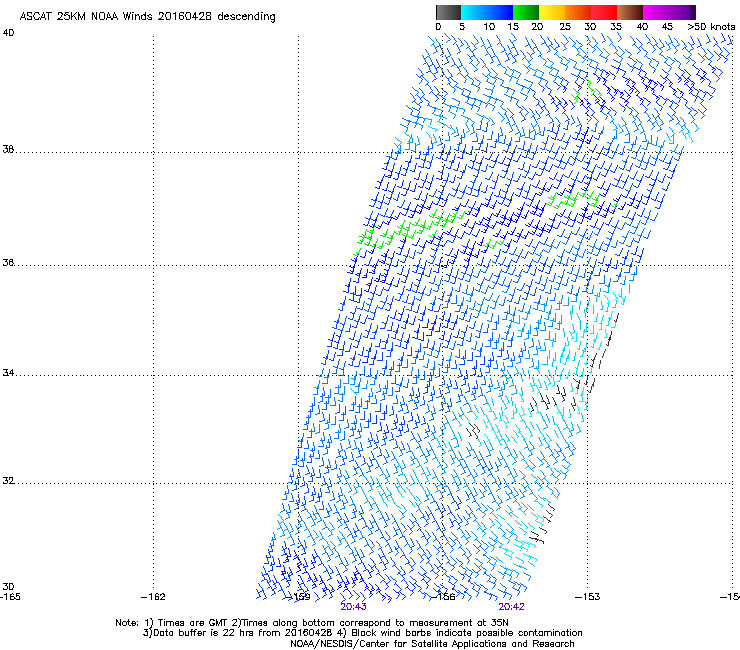
Task: Click the magenta 40-45 knots legend segment
Action: (656, 12)
